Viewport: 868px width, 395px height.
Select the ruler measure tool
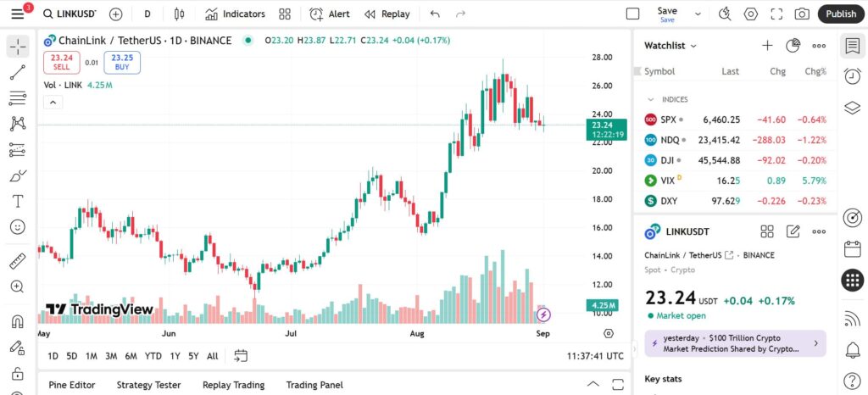[x=18, y=261]
